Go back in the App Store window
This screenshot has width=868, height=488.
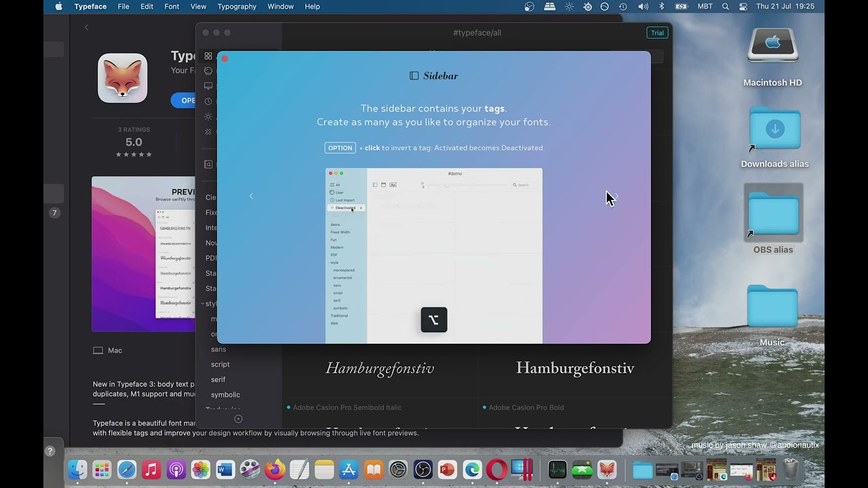86,27
